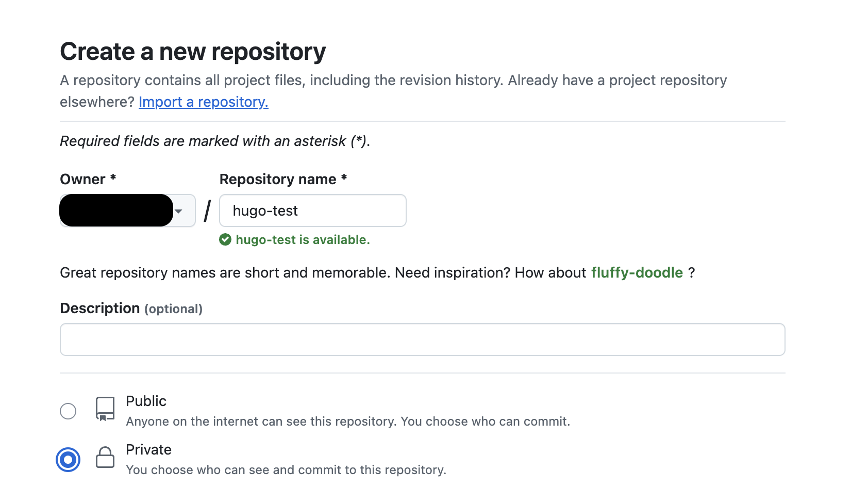Screen dimensions: 868x486
Task: Click the Public repository book icon
Action: pos(105,409)
